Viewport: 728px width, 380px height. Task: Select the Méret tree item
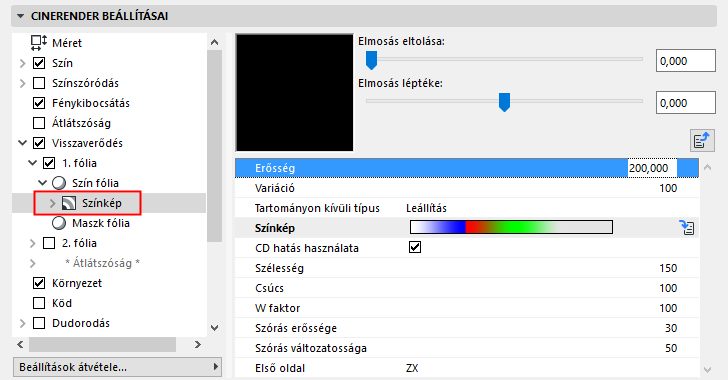click(x=67, y=43)
